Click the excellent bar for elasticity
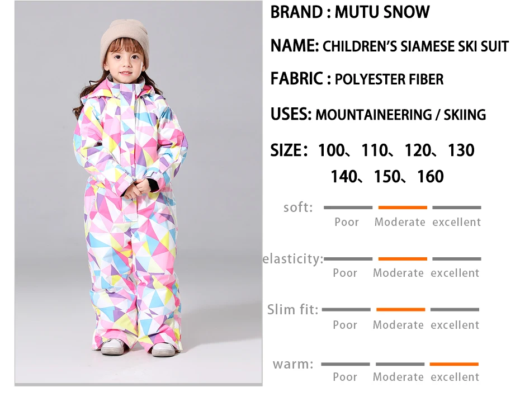Image resolution: width=520 pixels, height=420 pixels. pyautogui.click(x=457, y=259)
